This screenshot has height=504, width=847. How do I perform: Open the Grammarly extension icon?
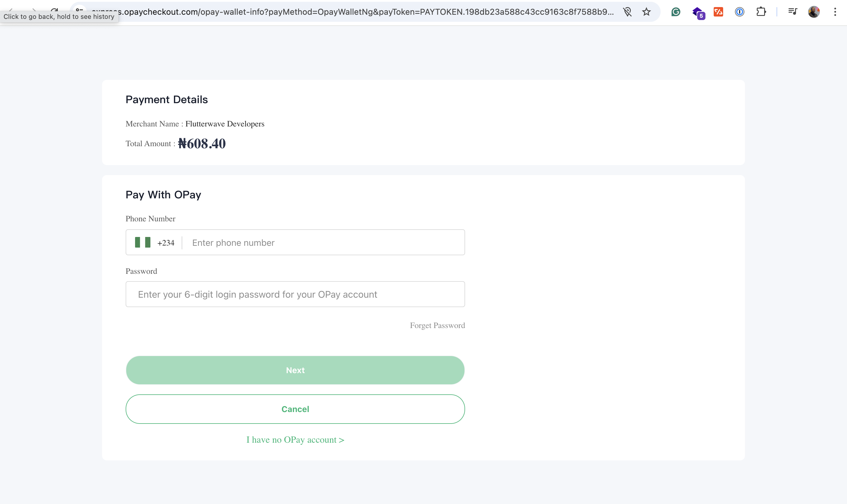pos(676,12)
